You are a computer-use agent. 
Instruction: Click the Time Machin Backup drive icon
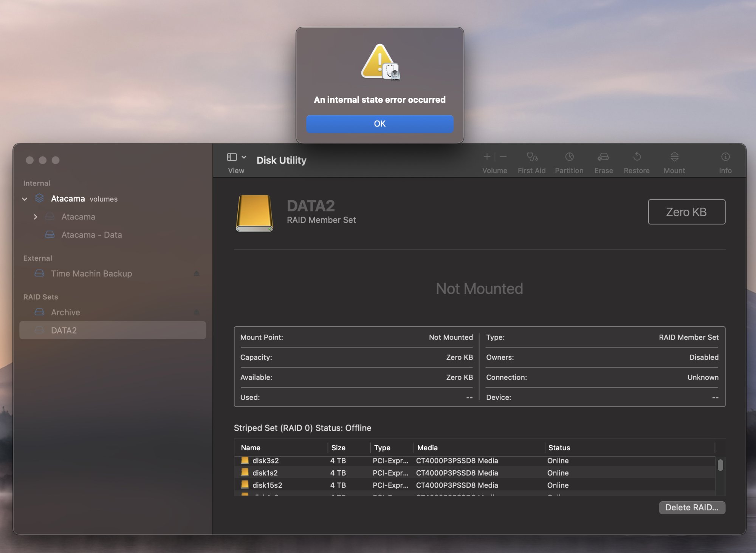click(x=39, y=273)
